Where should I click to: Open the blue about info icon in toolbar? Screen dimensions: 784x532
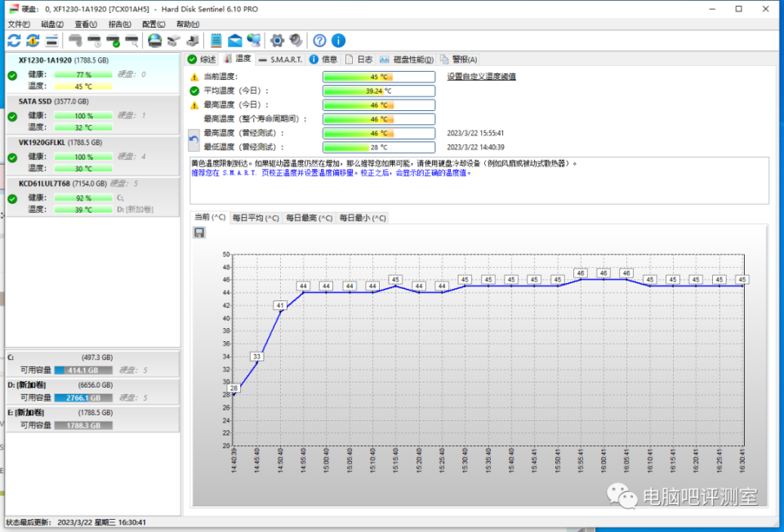click(x=338, y=41)
